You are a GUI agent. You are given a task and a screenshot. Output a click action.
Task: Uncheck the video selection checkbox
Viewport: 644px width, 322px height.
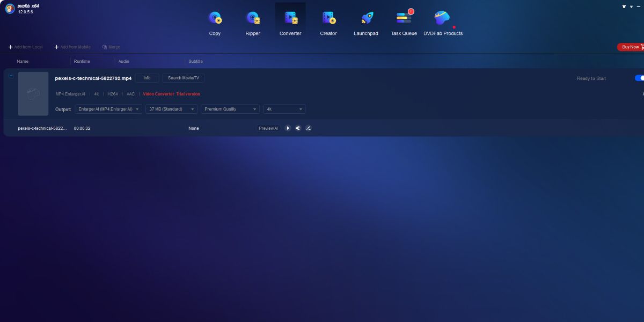point(11,76)
